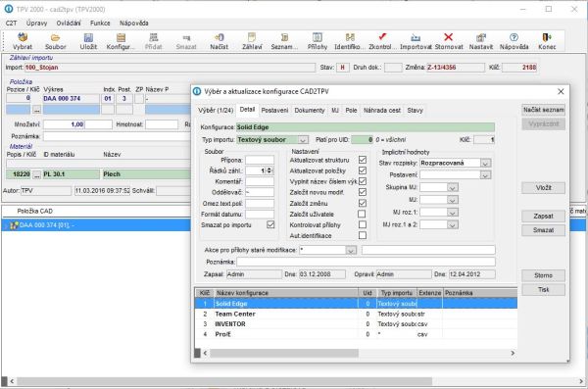Image resolution: width=588 pixels, height=389 pixels.
Task: Toggle Založit změnu checkbox
Action: point(363,203)
